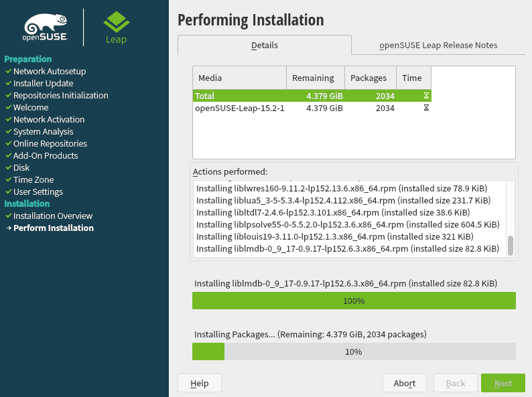532x397 pixels.
Task: Click 4.379 GiB in the Total row
Action: (324, 96)
